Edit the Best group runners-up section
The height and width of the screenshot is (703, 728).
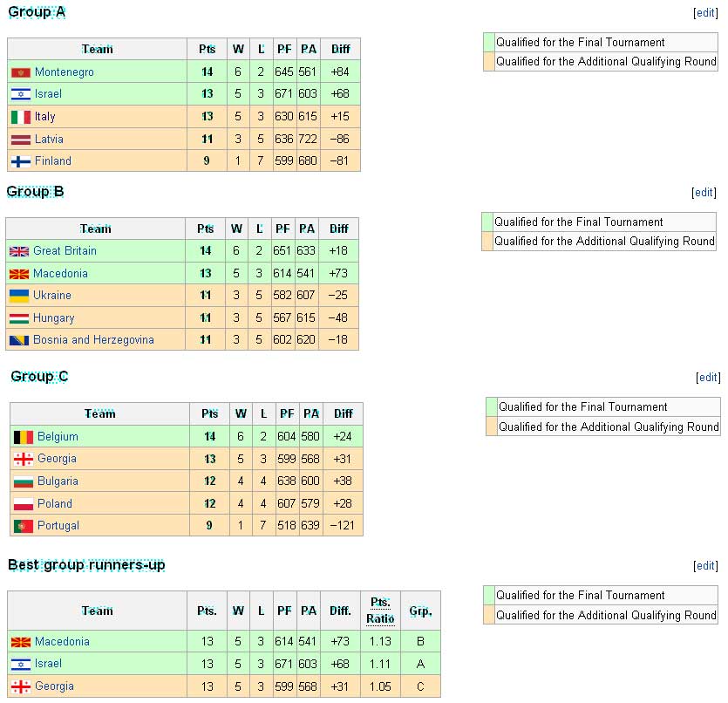click(705, 565)
